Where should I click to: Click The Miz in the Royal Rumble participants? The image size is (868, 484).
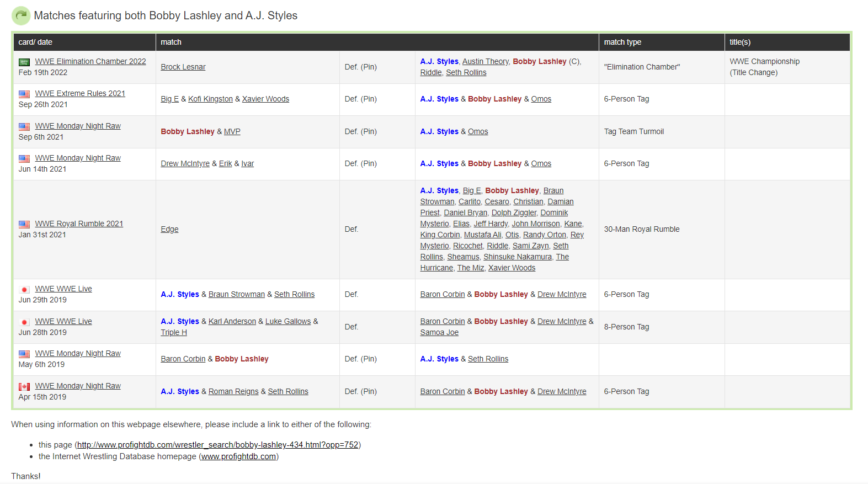tap(470, 268)
